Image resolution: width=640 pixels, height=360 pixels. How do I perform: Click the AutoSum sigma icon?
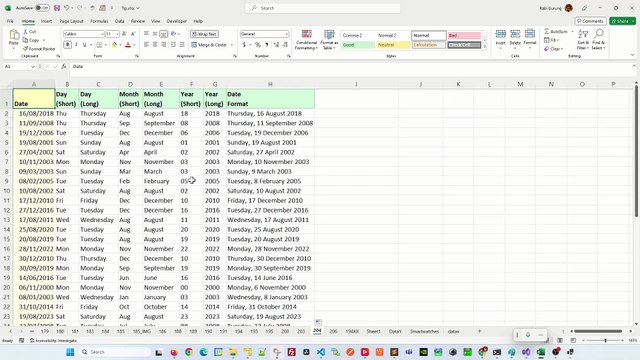547,31
